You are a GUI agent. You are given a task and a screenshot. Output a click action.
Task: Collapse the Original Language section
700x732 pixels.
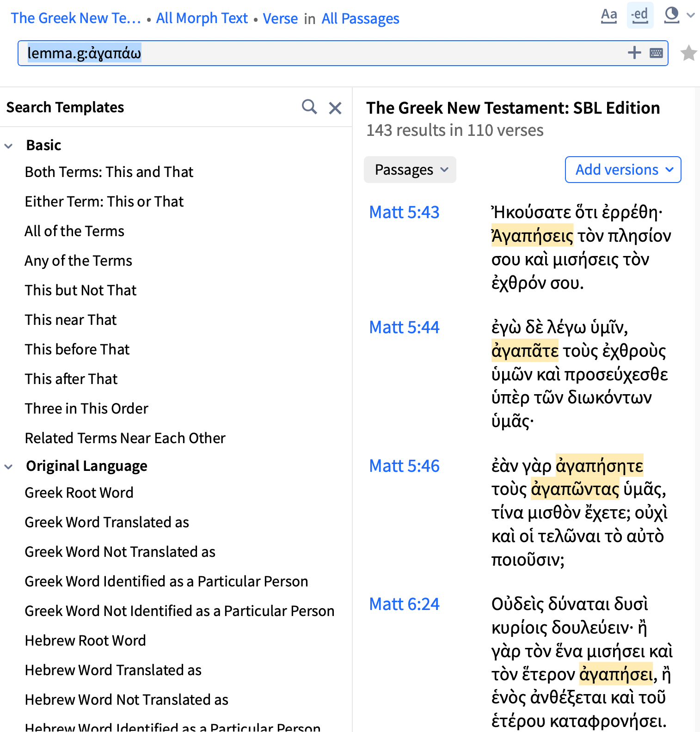pyautogui.click(x=8, y=466)
